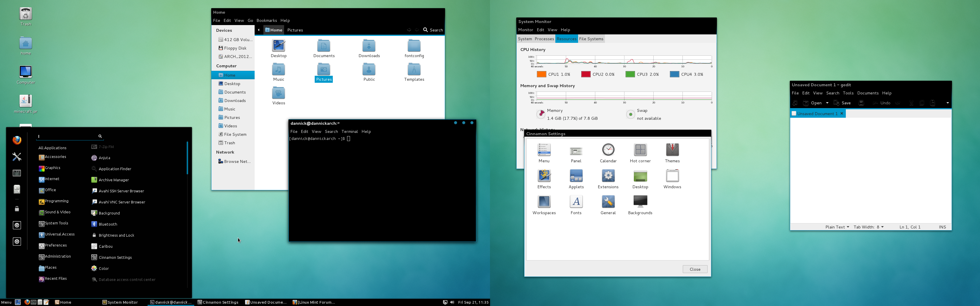
Task: Open Calendar settings in Cinnamon Settings
Action: tap(608, 153)
